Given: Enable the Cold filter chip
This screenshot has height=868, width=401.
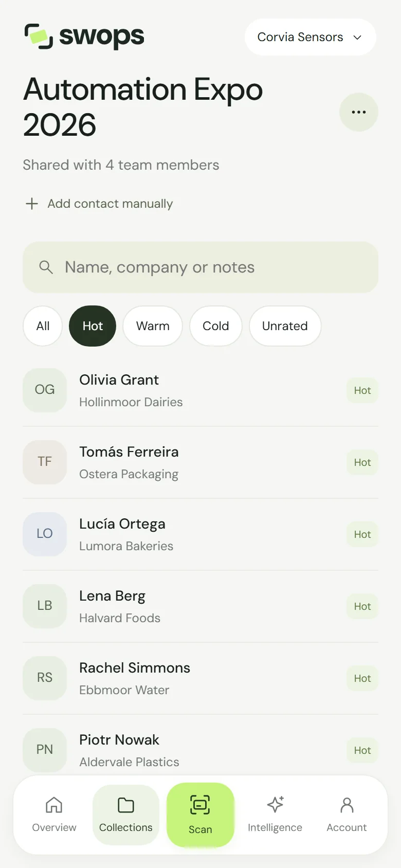Looking at the screenshot, I should coord(216,326).
